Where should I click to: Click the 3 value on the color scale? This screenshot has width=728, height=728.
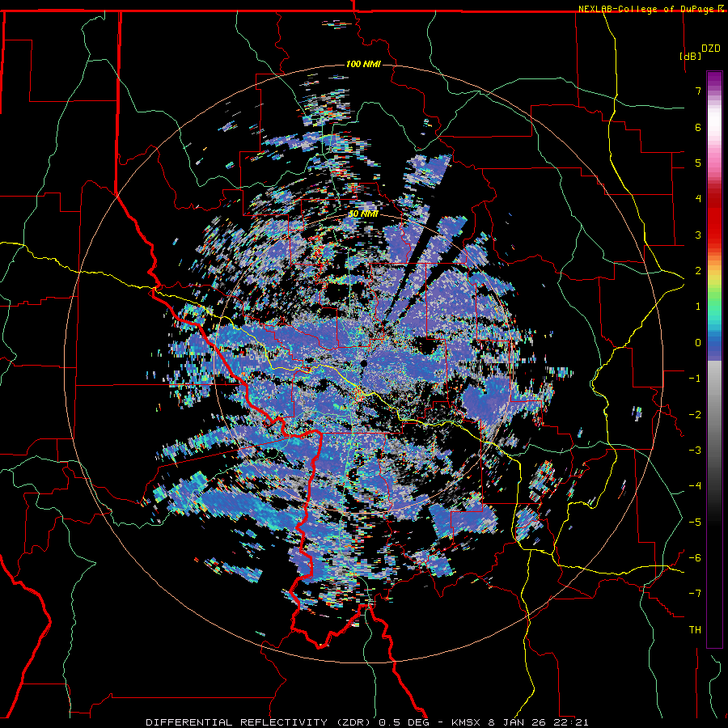tap(698, 235)
